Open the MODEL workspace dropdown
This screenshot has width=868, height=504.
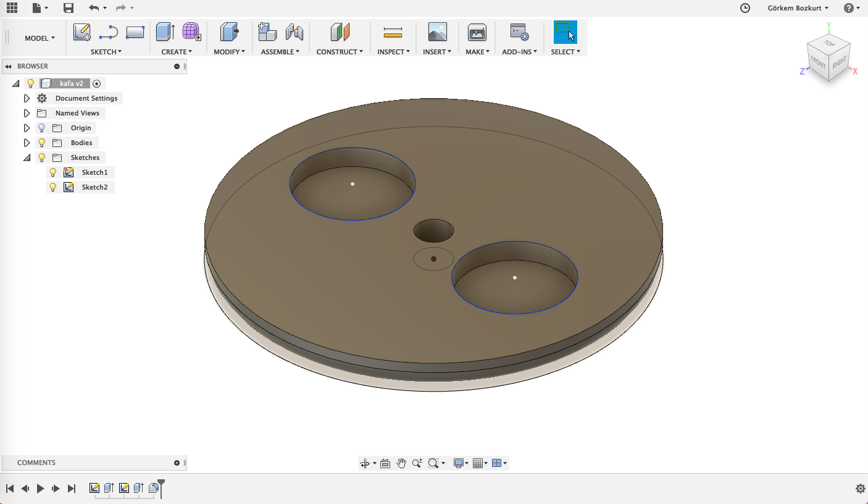(x=40, y=38)
